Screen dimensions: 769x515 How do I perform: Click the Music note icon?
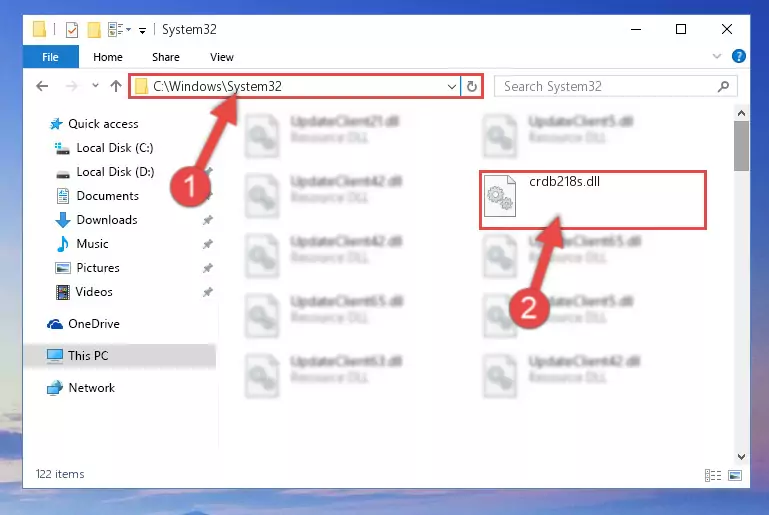pyautogui.click(x=63, y=244)
